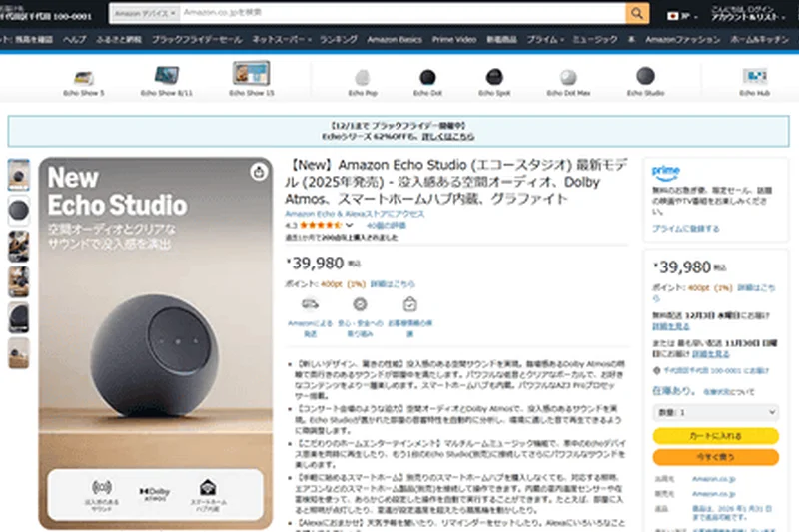Click the yellow カートに入れる button
Image resolution: width=799 pixels, height=532 pixels.
click(x=716, y=436)
